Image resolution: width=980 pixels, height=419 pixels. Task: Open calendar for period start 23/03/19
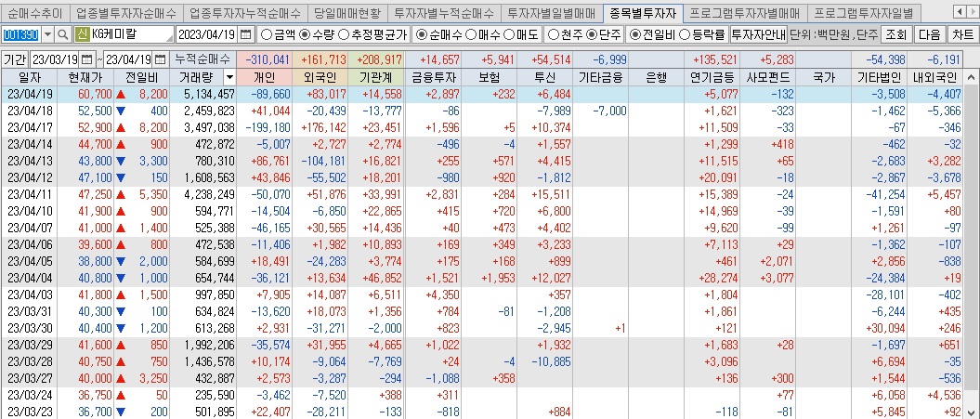point(86,60)
